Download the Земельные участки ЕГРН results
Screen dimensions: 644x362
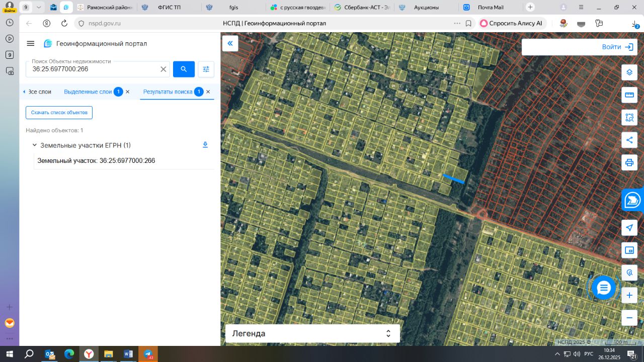[205, 145]
